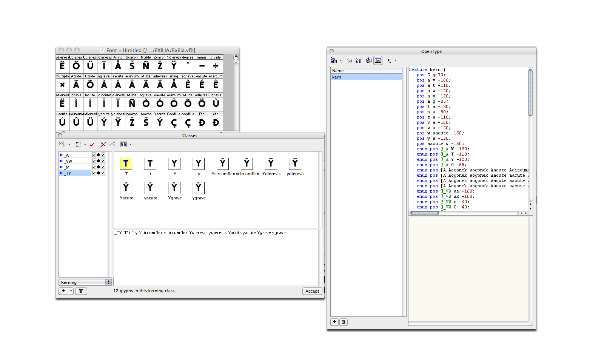This screenshot has height=364, width=604.
Task: Click the 'pos G g 70;' code line
Action: [x=431, y=75]
